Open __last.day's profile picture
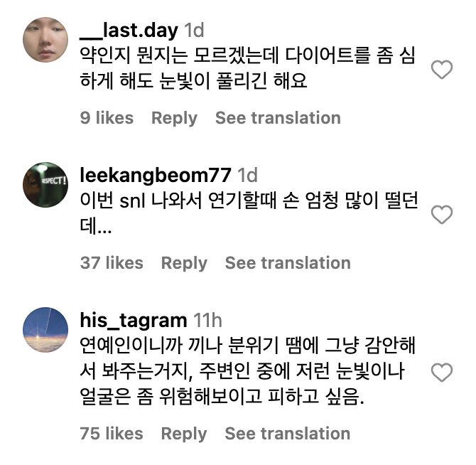The image size is (476, 465). click(x=45, y=38)
